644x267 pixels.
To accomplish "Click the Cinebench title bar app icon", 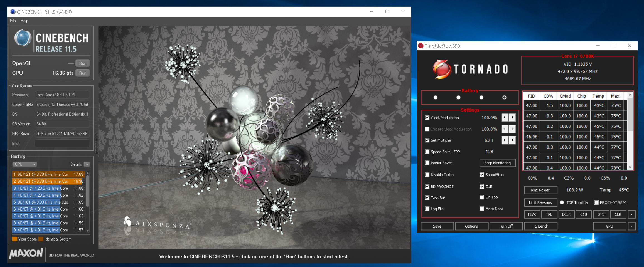I will pos(13,12).
